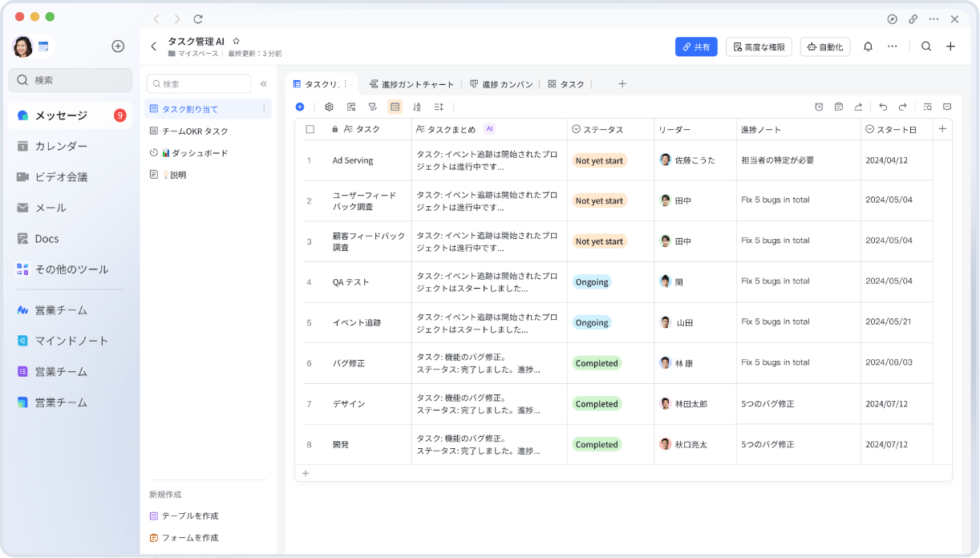This screenshot has width=980, height=558.
Task: Collapse the left table list panel
Action: pos(263,83)
